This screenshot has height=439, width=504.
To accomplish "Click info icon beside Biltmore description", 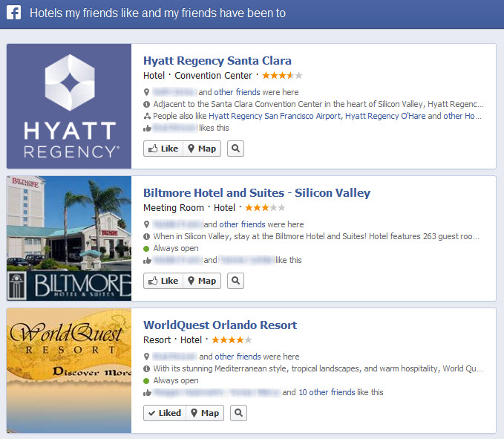I will coord(146,236).
